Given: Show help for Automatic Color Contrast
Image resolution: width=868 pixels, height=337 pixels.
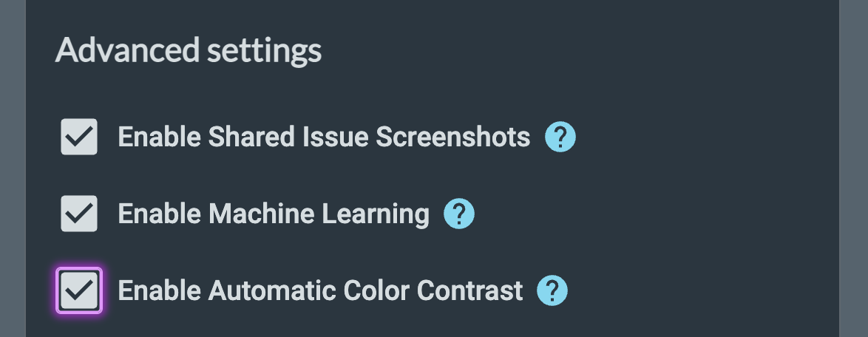Looking at the screenshot, I should (552, 290).
